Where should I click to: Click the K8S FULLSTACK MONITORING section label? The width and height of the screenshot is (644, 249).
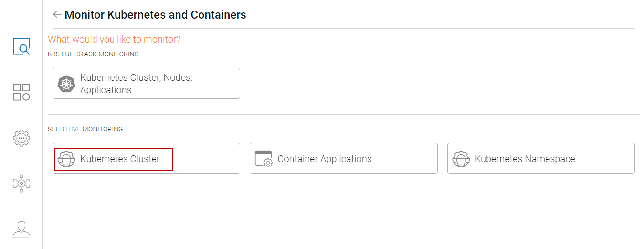[x=93, y=54]
